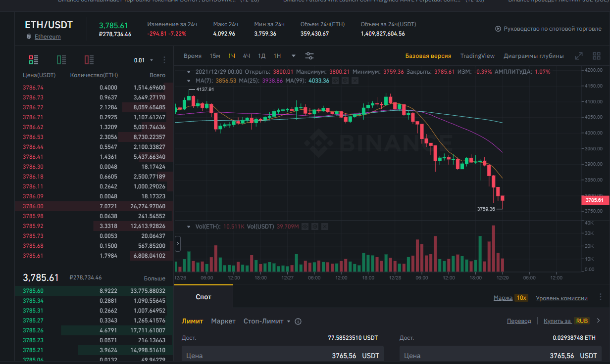This screenshot has width=610, height=364.
Task: Select bid price 3785.60 row
Action: [x=94, y=291]
